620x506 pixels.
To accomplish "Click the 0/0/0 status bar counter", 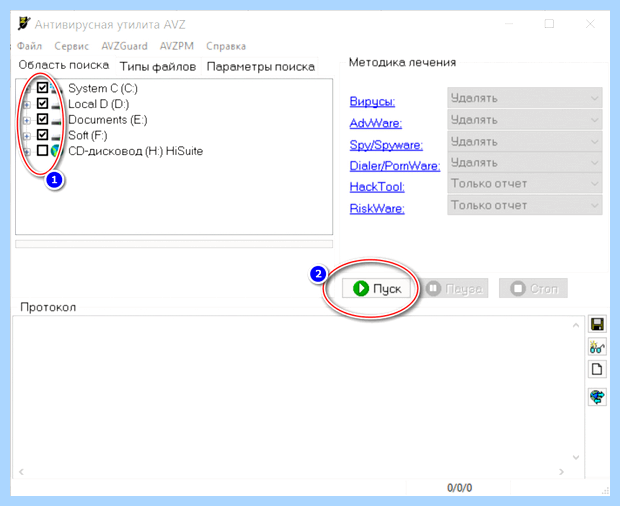I will tap(459, 488).
